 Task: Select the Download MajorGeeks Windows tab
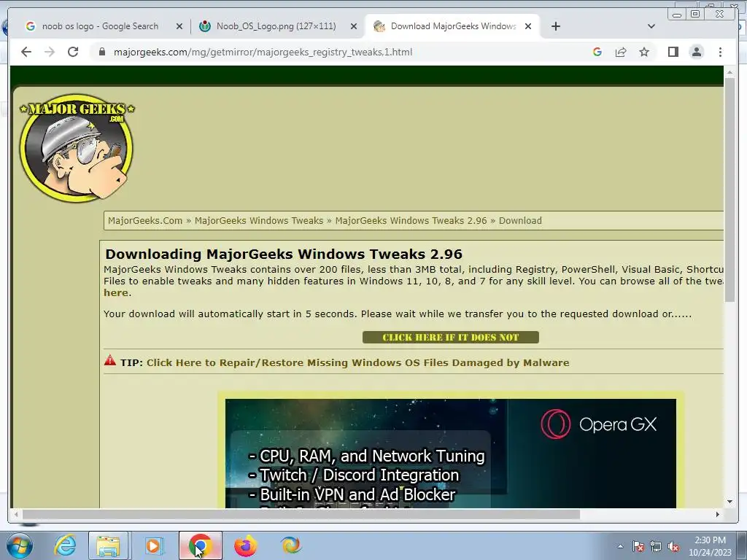pyautogui.click(x=453, y=26)
